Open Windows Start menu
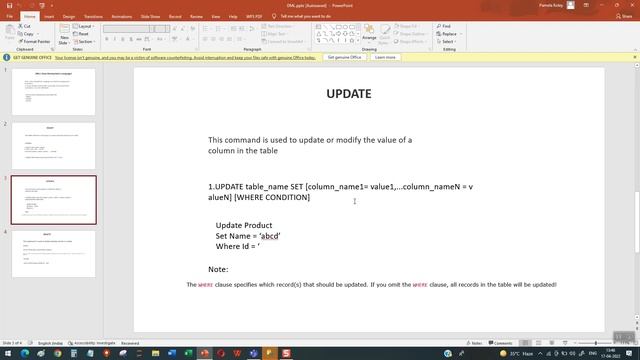The height and width of the screenshot is (360, 640). click(x=8, y=353)
